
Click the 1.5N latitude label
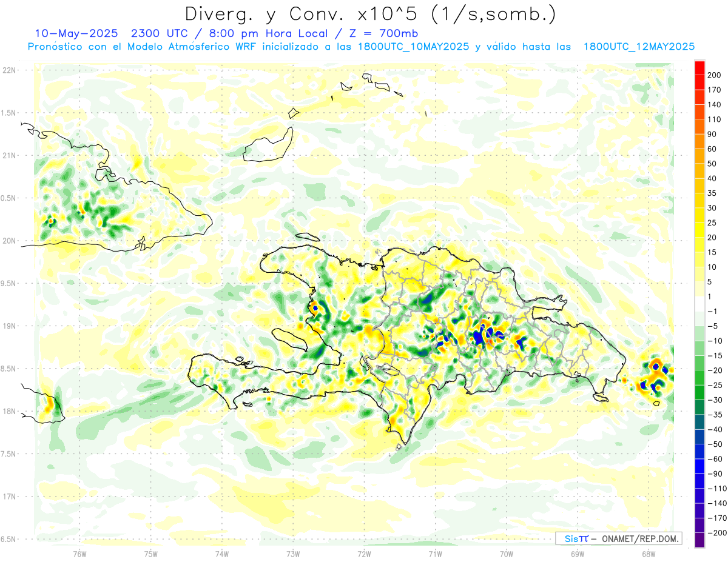click(8, 113)
